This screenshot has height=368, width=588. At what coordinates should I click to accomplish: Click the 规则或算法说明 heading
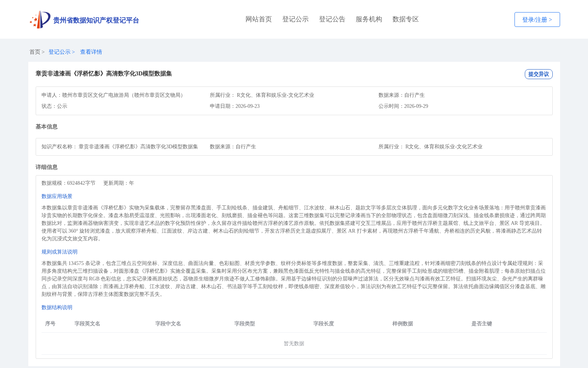tap(60, 252)
